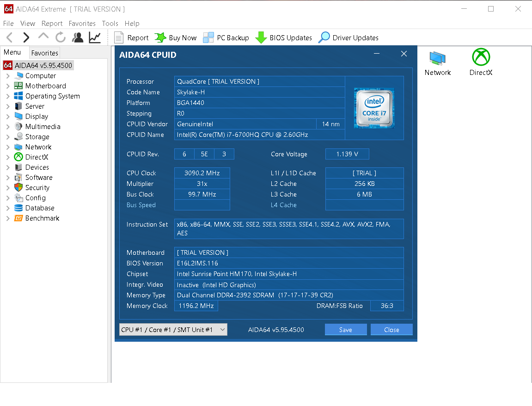
Task: Click the Refresh toolbar icon
Action: coord(61,37)
